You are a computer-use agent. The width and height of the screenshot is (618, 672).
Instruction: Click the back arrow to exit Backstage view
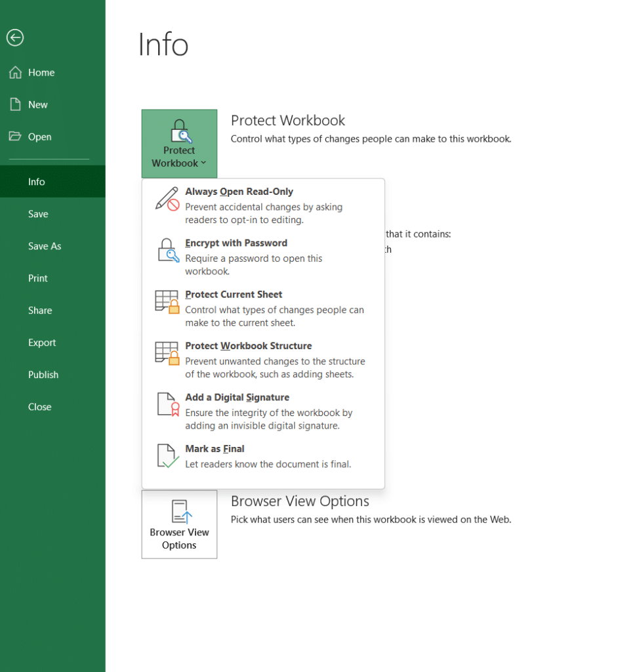point(14,38)
